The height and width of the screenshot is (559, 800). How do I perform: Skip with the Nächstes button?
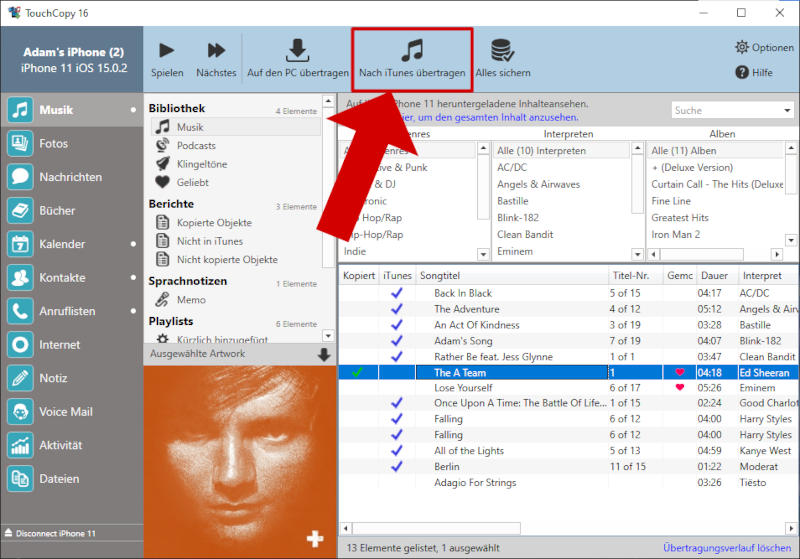(x=216, y=60)
